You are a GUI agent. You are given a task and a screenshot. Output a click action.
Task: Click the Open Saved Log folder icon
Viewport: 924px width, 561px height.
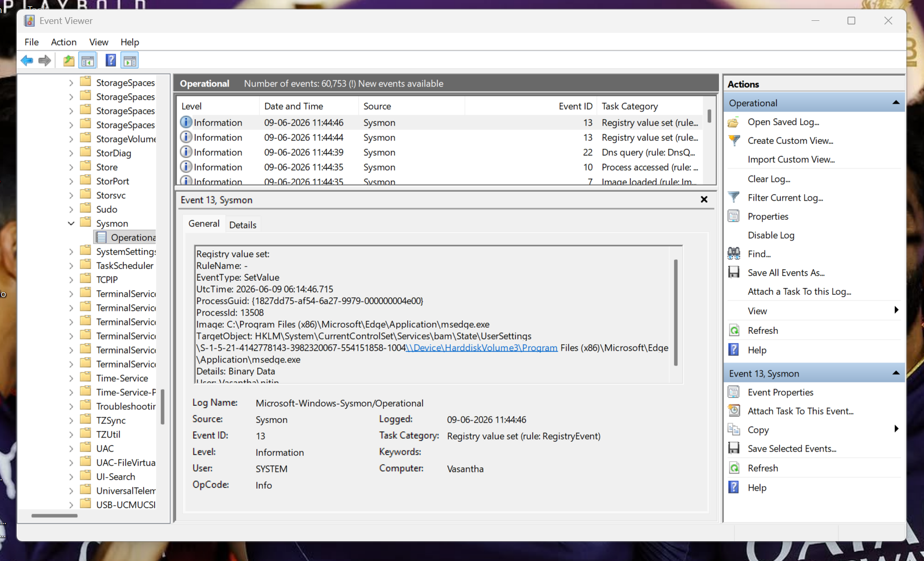click(733, 122)
